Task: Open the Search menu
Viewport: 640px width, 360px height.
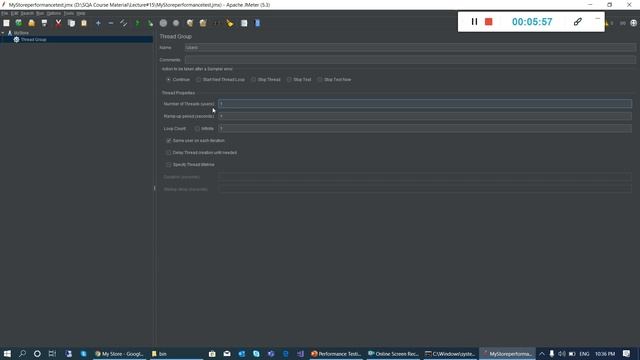Action: (x=27, y=13)
